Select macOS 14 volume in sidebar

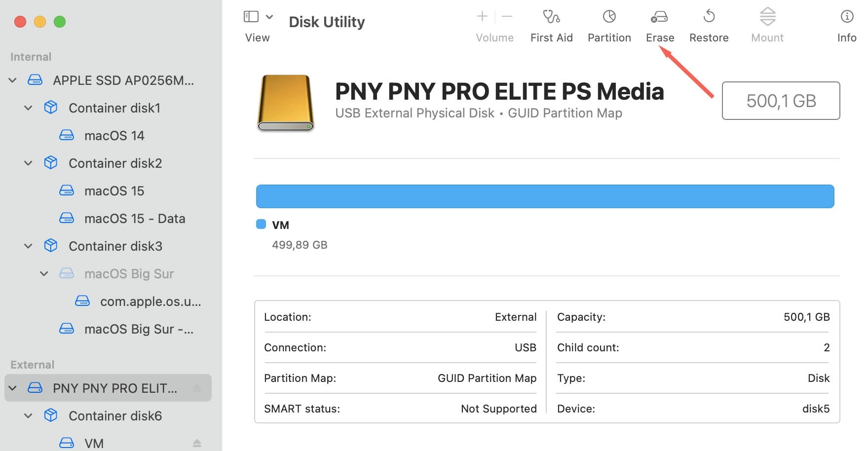(x=114, y=135)
